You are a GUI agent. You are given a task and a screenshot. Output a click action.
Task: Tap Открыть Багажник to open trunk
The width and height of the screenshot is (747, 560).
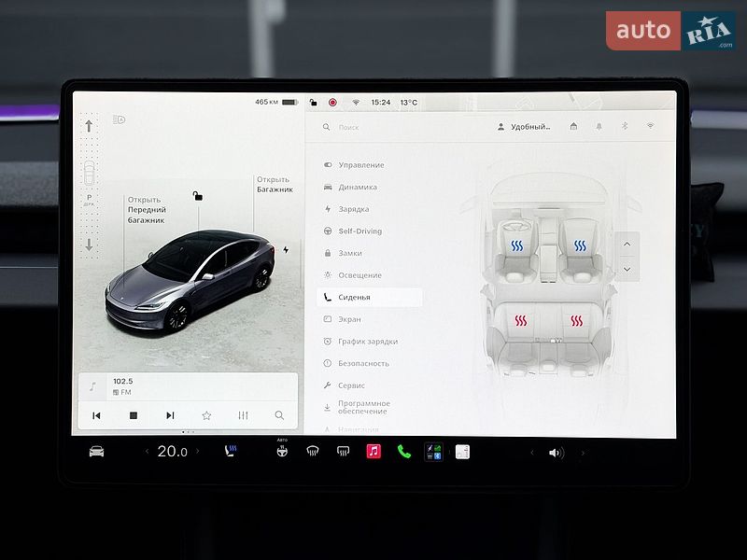275,184
